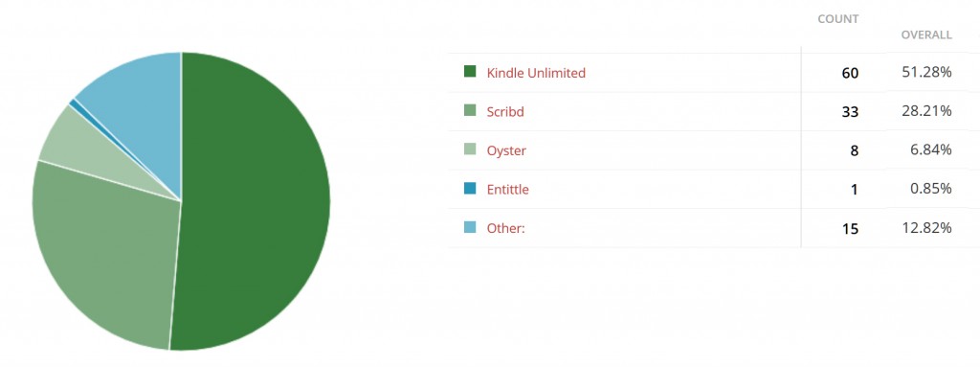
Task: Click the COUNT column header
Action: pos(838,19)
